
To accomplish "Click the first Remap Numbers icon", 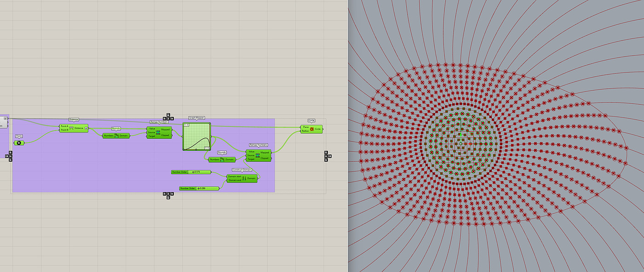I will pyautogui.click(x=158, y=132).
